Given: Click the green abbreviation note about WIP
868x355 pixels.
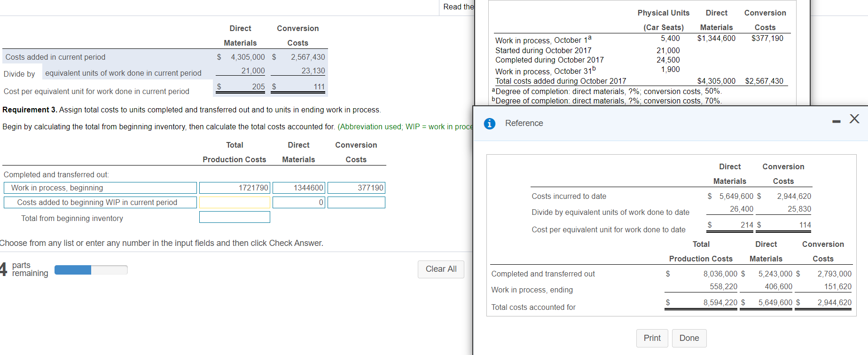Looking at the screenshot, I should (405, 126).
